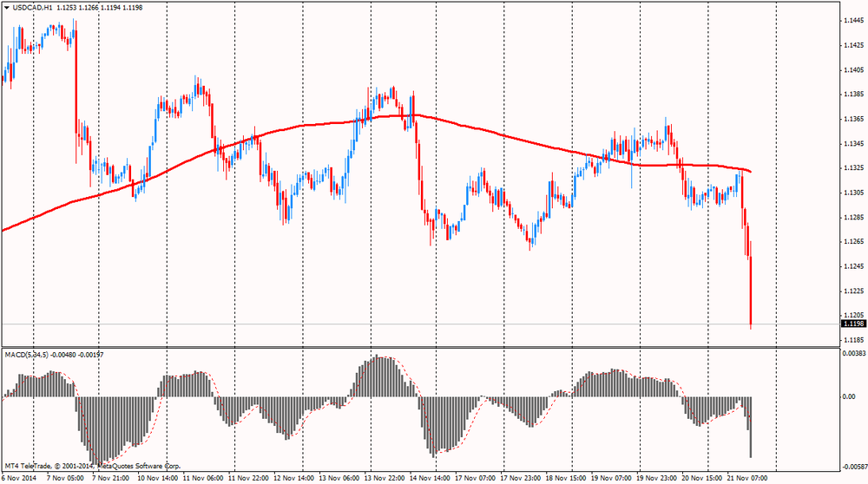The image size is (868, 484).
Task: Click the MACD(5,34,5) indicator label
Action: pyautogui.click(x=27, y=355)
